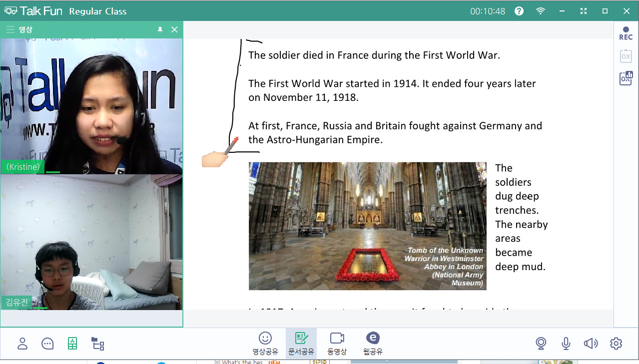
Task: Mute the microphone
Action: (566, 344)
